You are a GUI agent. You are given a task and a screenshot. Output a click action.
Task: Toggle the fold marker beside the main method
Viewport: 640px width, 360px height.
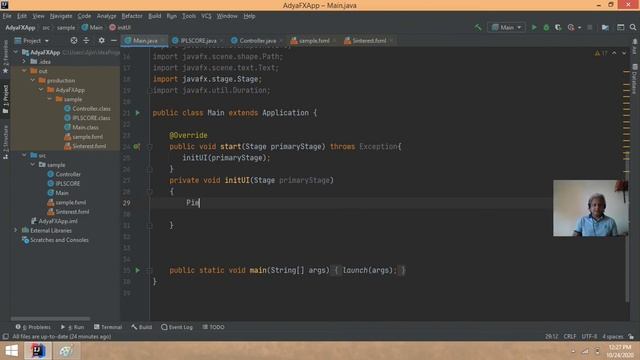point(150,270)
